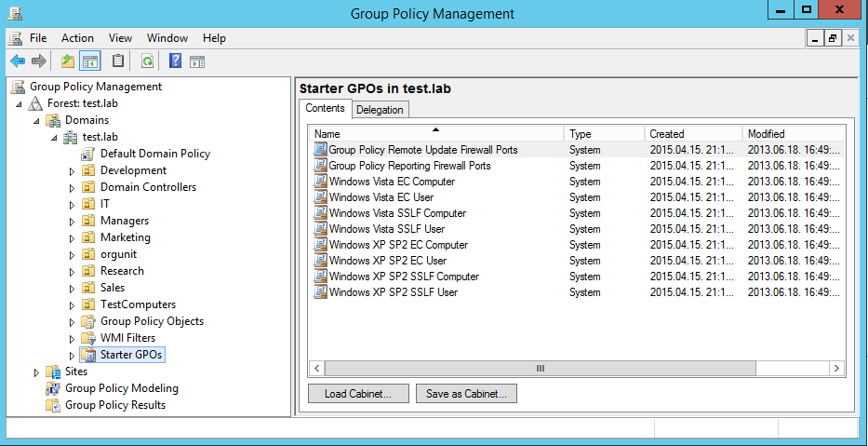Select orgunit in the tree
This screenshot has height=446, width=868.
tap(118, 254)
